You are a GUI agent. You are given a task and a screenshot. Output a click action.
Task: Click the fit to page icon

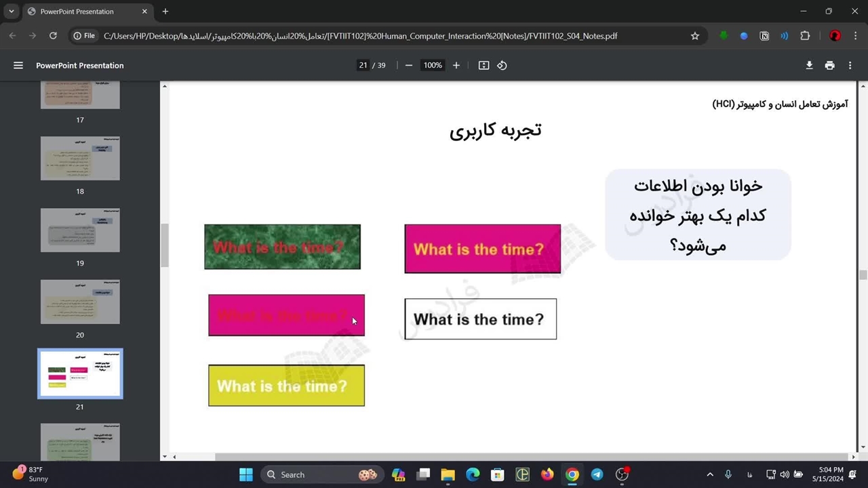[x=484, y=66]
